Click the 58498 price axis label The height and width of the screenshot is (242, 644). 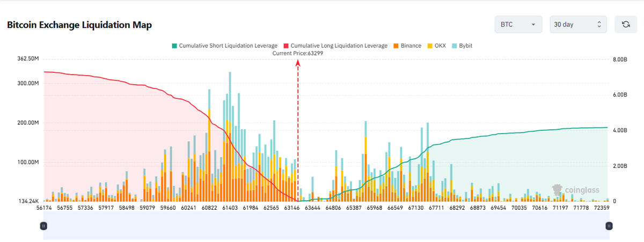click(126, 208)
